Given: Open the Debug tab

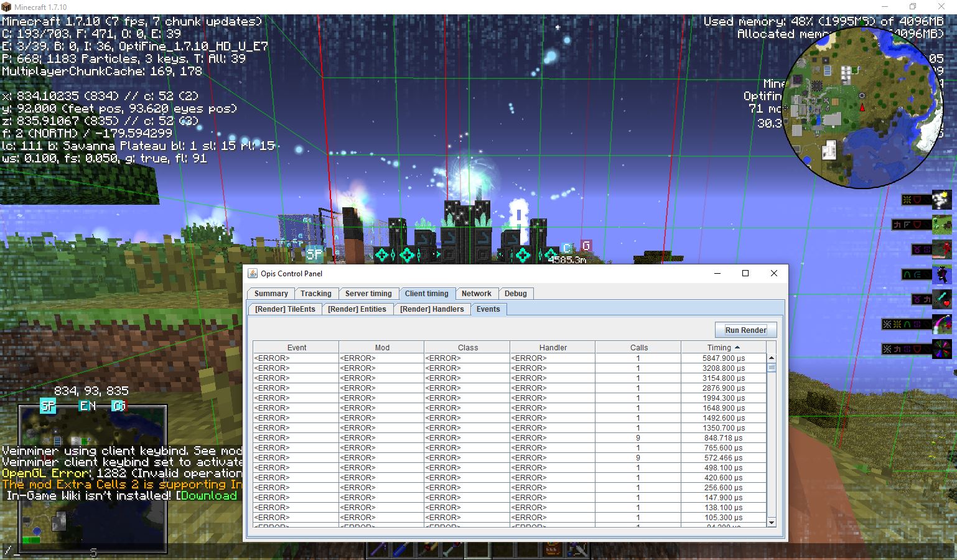Looking at the screenshot, I should pos(516,293).
